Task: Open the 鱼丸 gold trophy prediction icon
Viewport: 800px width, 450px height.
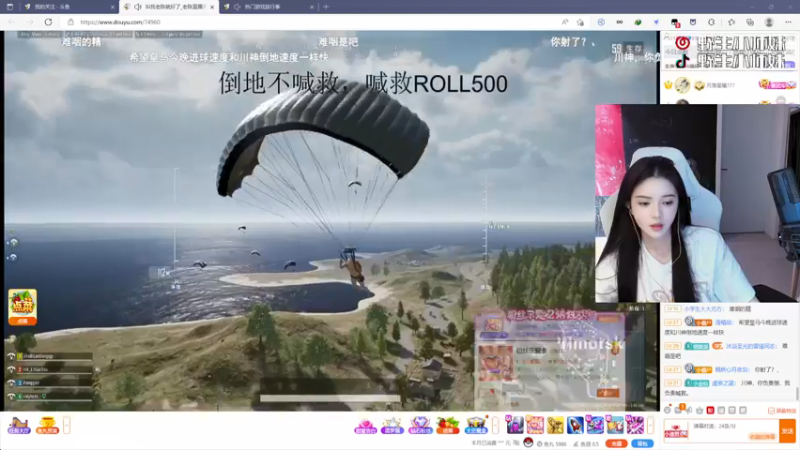Action: (47, 426)
